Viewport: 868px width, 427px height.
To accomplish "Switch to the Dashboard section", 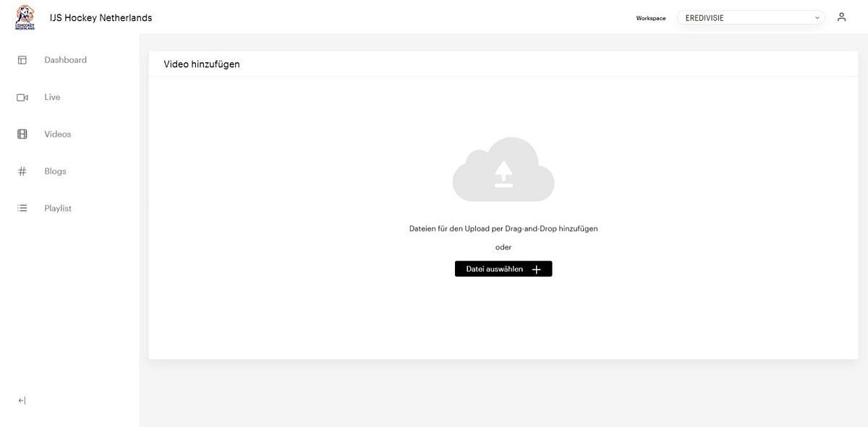I will click(65, 59).
